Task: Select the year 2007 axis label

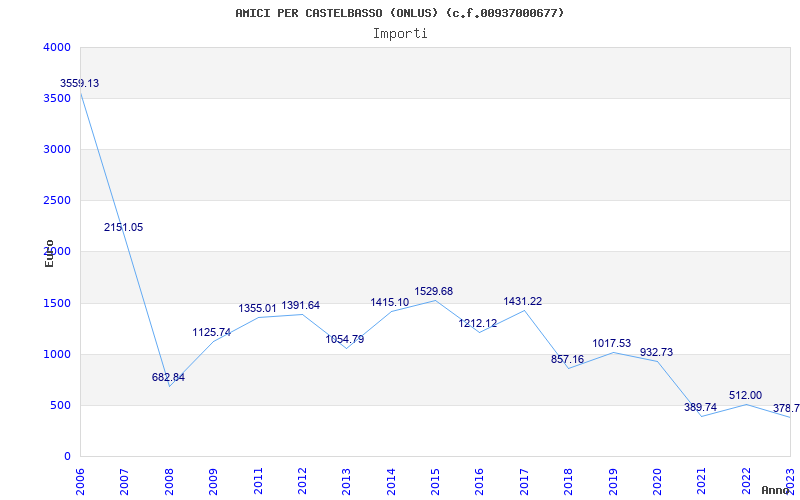Action: click(x=124, y=481)
